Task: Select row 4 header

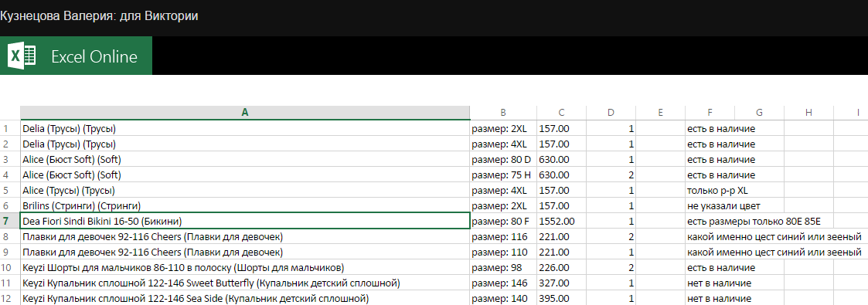Action: [x=10, y=175]
